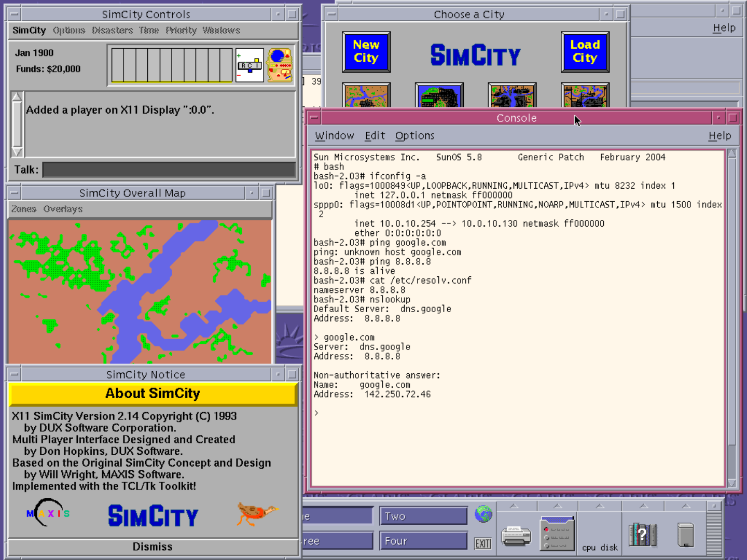
Task: Maximize the Console window
Action: [x=732, y=118]
